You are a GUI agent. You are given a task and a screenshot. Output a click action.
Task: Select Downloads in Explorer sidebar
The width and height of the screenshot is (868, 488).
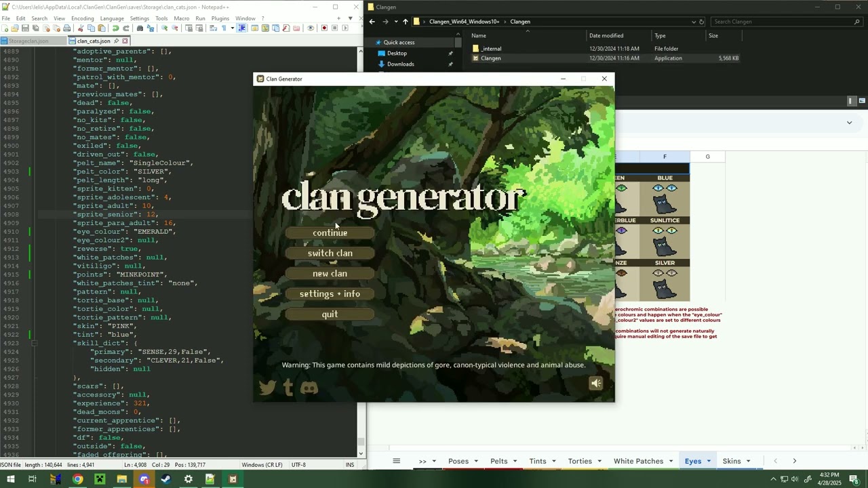pos(400,64)
